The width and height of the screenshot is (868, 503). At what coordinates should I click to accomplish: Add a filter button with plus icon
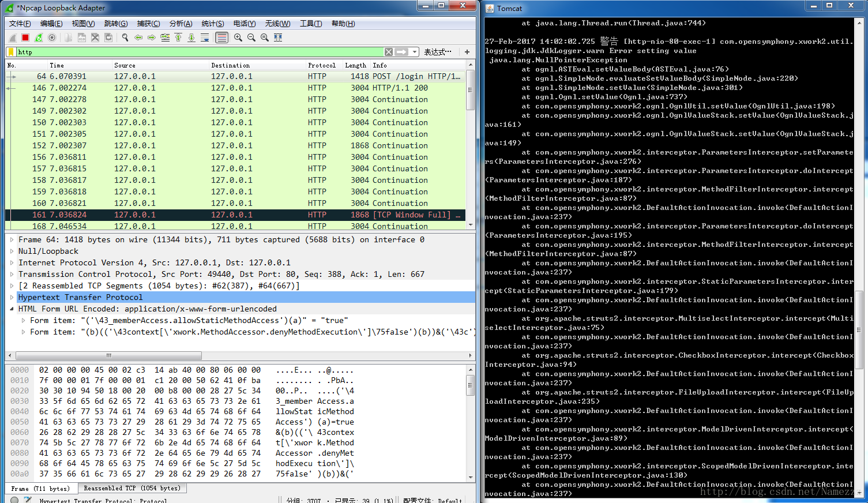[x=467, y=52]
